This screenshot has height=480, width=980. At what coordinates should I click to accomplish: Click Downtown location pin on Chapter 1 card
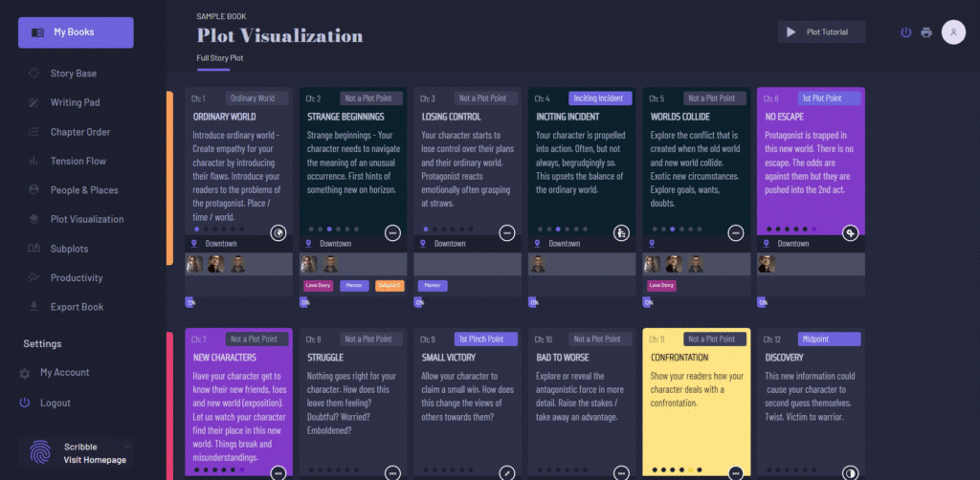(193, 244)
